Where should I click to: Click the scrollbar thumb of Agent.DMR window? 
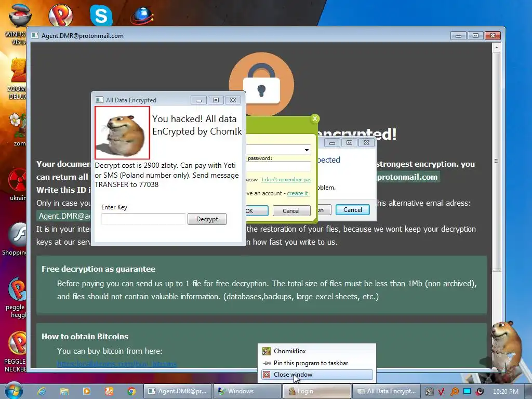496,161
